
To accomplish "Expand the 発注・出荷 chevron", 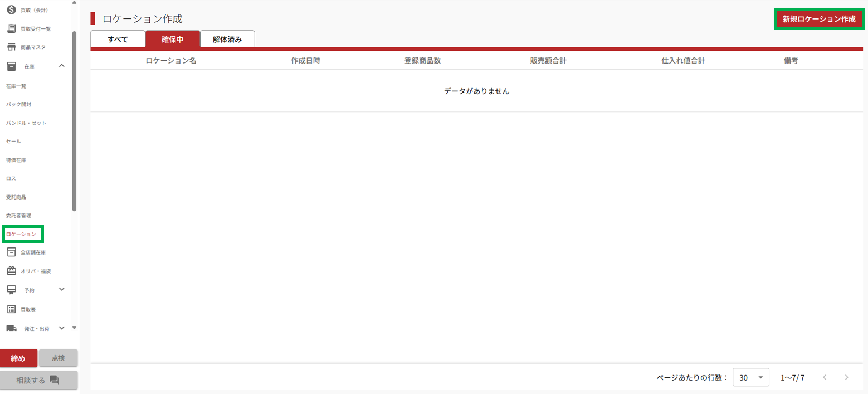I will click(x=62, y=328).
